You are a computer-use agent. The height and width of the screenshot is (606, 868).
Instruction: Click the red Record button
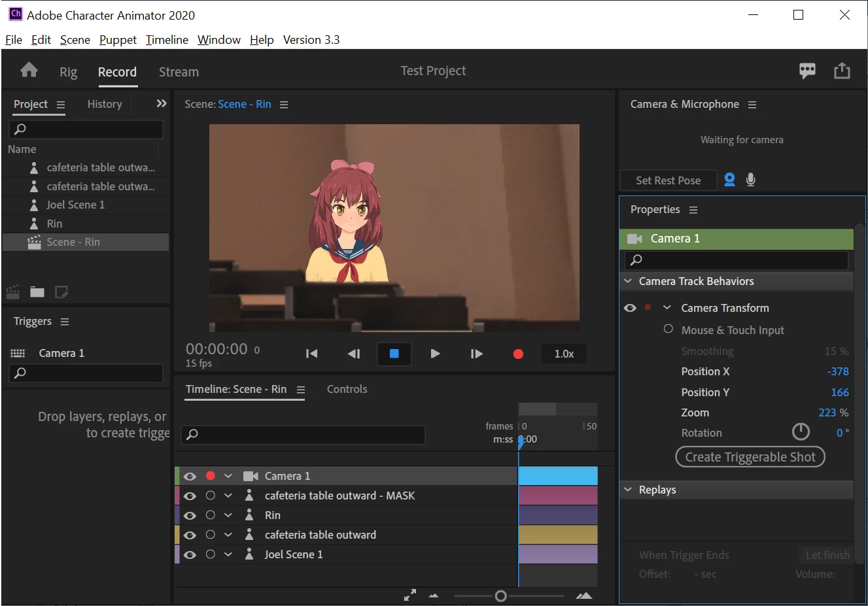[x=518, y=354]
